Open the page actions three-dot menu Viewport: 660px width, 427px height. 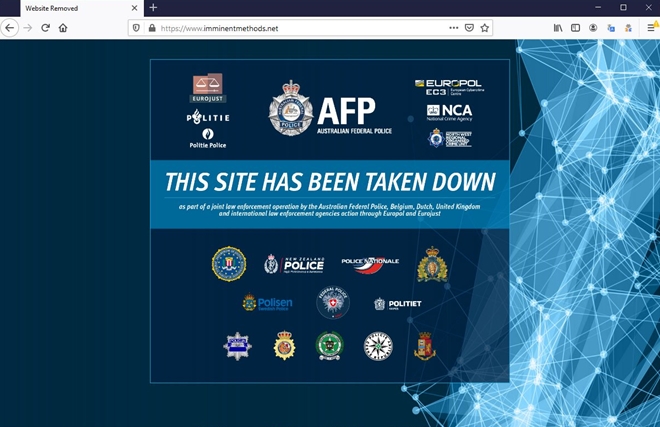click(x=453, y=28)
